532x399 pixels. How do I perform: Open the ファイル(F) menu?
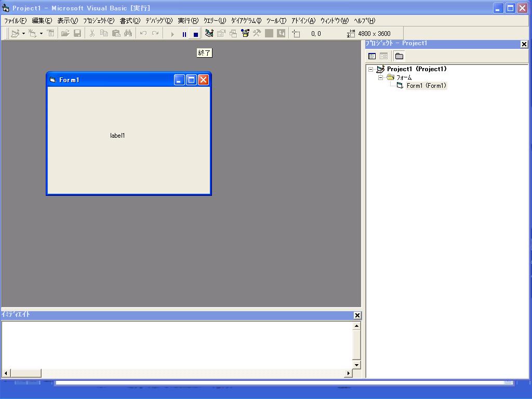(x=15, y=21)
